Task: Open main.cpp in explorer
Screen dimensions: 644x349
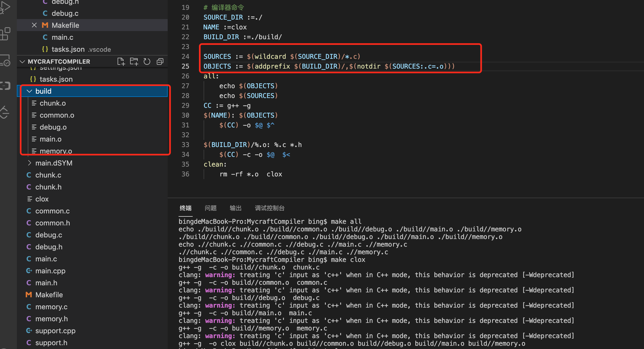Action: click(92, 271)
